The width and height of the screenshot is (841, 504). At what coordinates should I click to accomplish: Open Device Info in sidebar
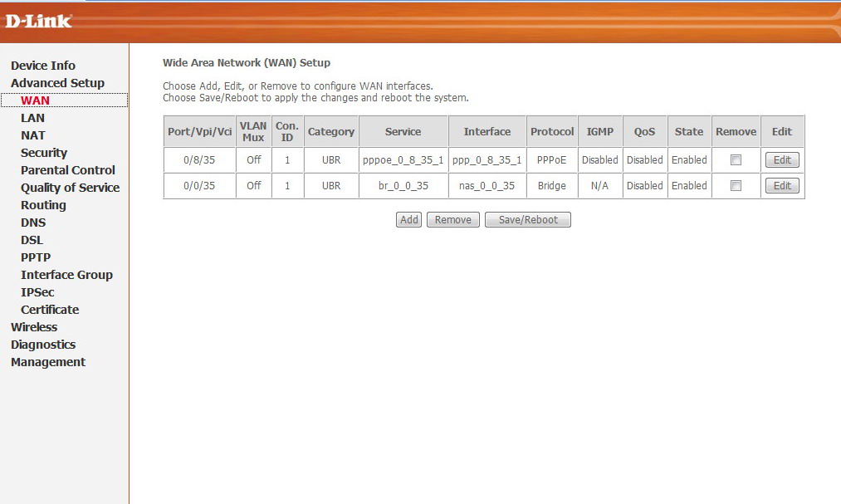pos(43,66)
